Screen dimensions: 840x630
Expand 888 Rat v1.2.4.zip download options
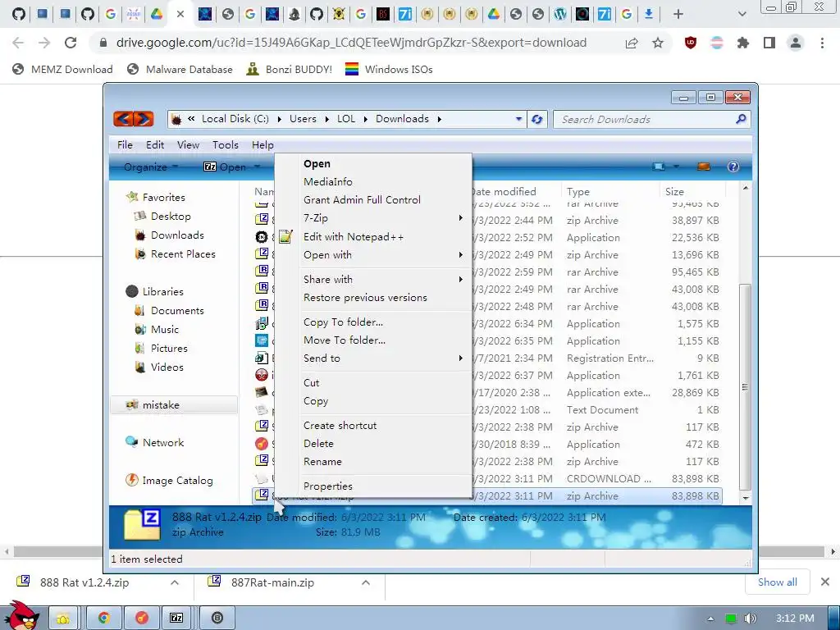pyautogui.click(x=175, y=582)
